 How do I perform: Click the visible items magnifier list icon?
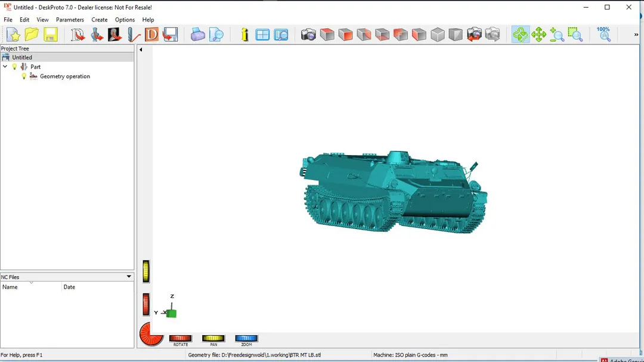pyautogui.click(x=281, y=35)
